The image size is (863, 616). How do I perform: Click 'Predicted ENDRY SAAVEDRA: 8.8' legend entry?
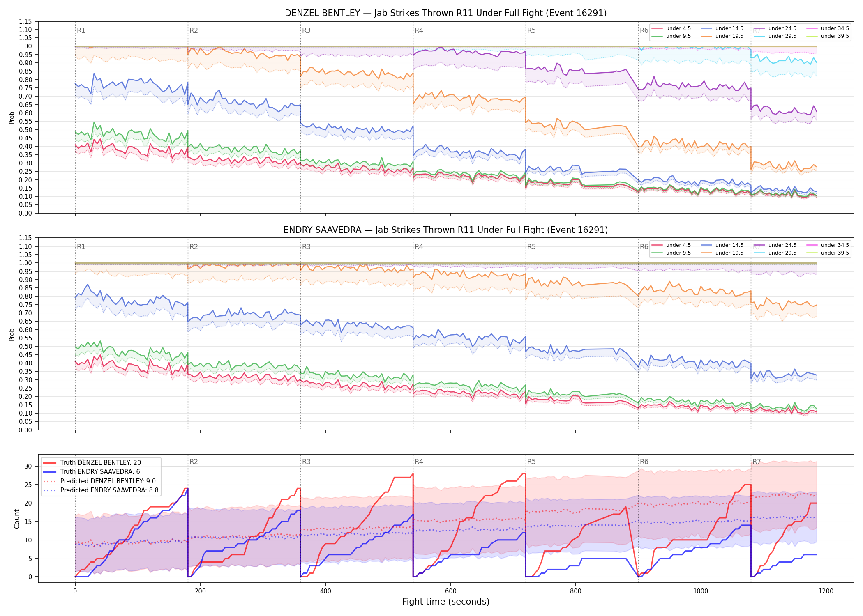101,490
